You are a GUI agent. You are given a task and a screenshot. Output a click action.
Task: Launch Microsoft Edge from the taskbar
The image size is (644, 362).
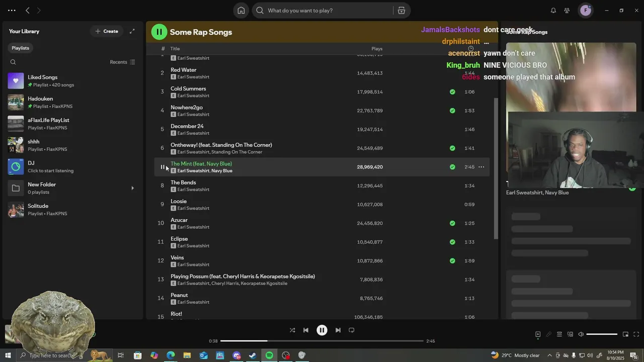click(171, 355)
